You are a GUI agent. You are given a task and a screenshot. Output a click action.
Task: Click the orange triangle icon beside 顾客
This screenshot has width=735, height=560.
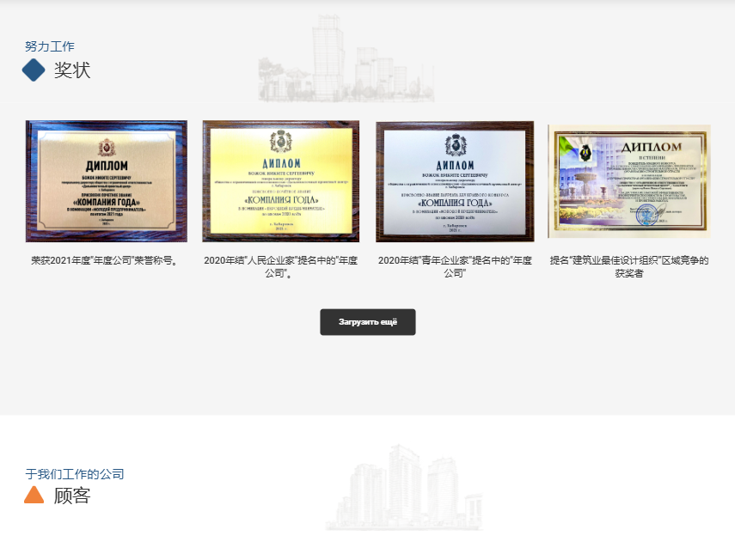pyautogui.click(x=34, y=496)
